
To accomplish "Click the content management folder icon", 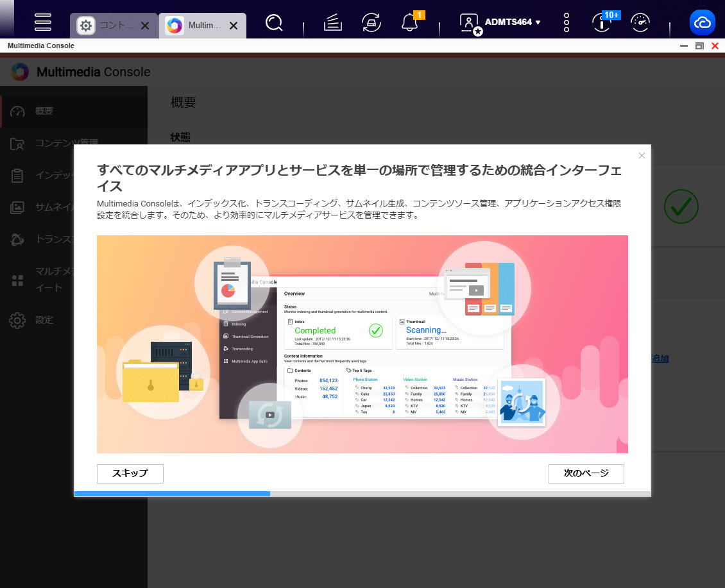I will (x=17, y=144).
